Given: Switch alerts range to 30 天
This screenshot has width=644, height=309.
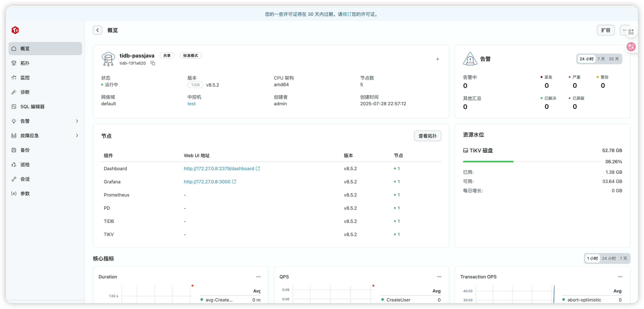Looking at the screenshot, I should point(614,59).
